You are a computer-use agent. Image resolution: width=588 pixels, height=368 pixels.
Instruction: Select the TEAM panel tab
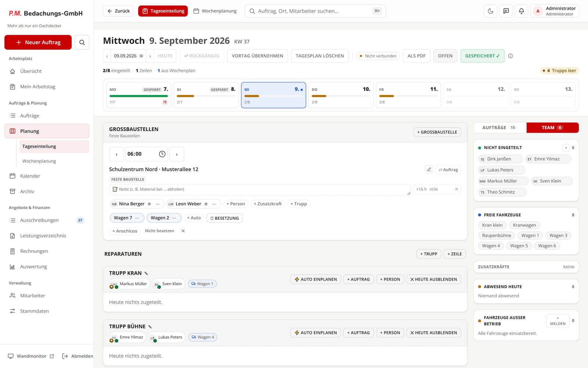[552, 128]
